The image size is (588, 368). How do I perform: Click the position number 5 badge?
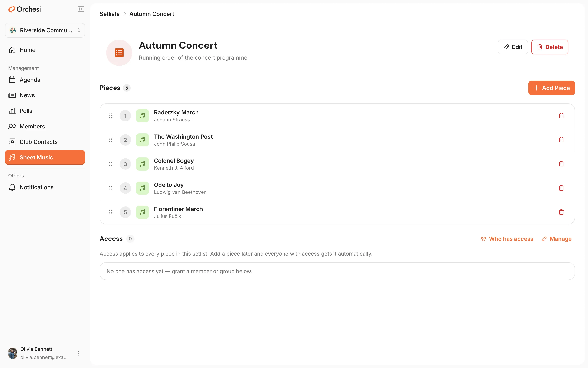(125, 212)
